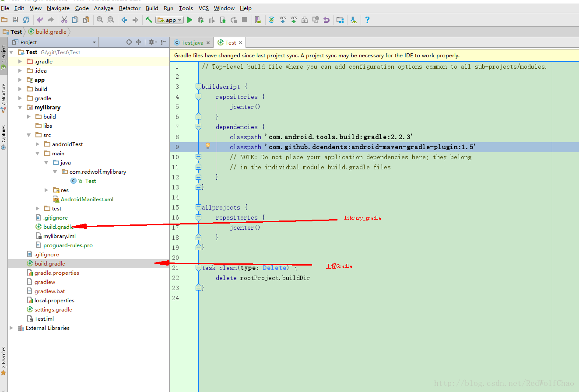Image resolution: width=579 pixels, height=392 pixels.
Task: Click Sync Project with Gradle Files icon
Action: pyautogui.click(x=272, y=20)
